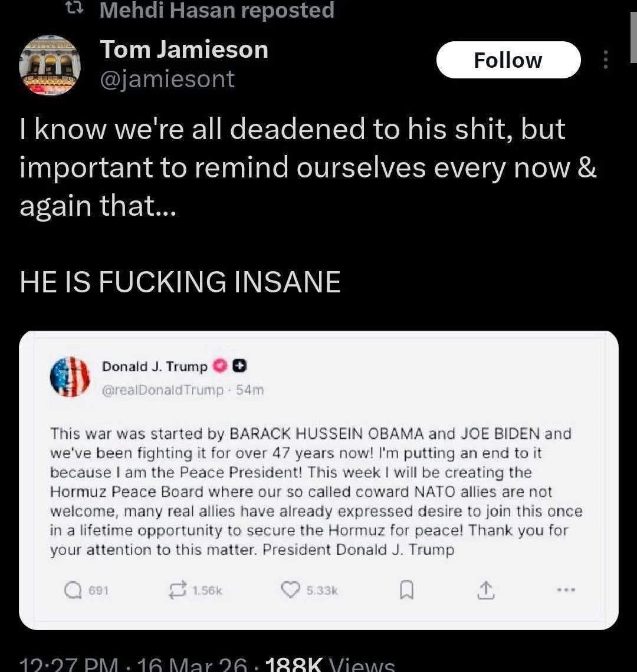This screenshot has width=637, height=672.
Task: Open the reply icon on Trump's quoted post
Action: (x=73, y=589)
